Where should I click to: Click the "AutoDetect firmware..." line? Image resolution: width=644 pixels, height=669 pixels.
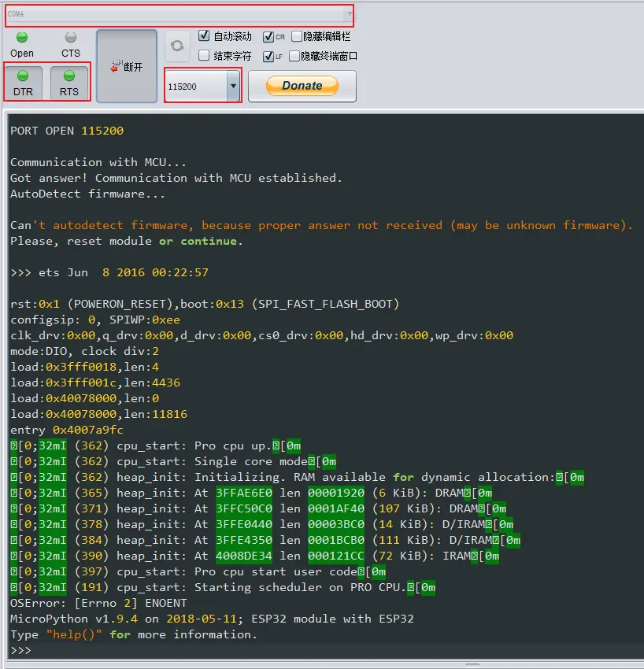tap(87, 194)
